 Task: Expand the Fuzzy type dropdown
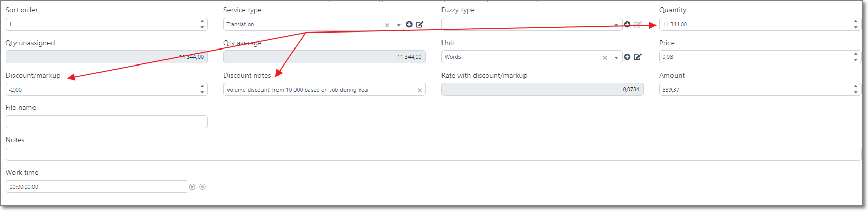tap(616, 25)
